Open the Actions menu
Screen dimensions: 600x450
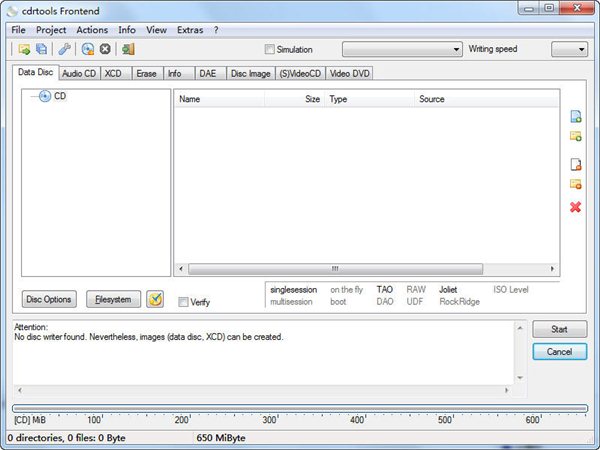(x=92, y=30)
